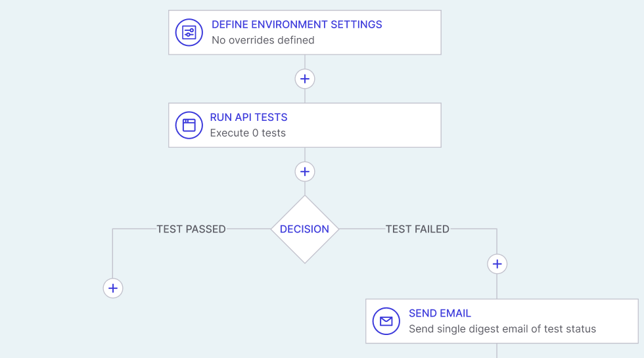The height and width of the screenshot is (358, 644).
Task: Add step under Test Failed branch
Action: pyautogui.click(x=497, y=264)
